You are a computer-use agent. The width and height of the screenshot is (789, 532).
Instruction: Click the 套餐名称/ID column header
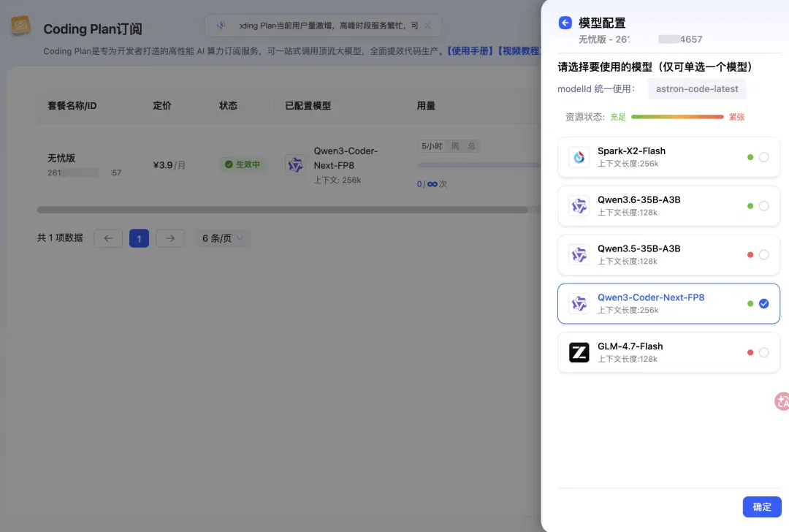(72, 106)
